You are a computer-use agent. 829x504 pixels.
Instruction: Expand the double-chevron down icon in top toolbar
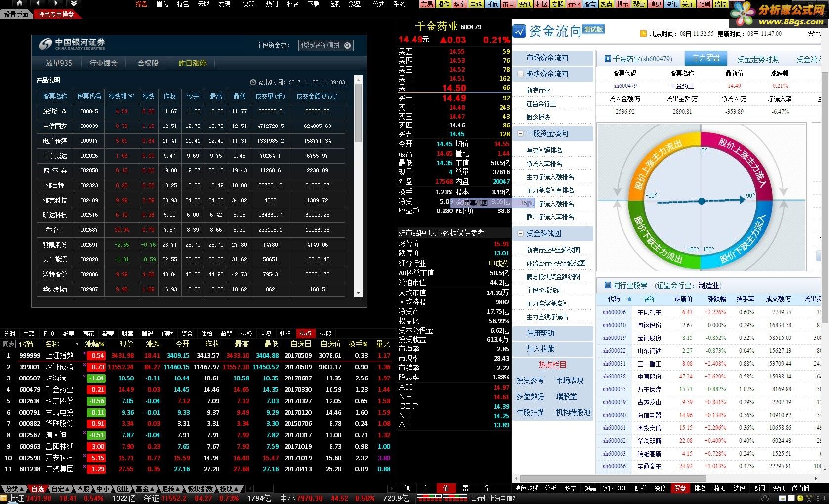point(73,3)
